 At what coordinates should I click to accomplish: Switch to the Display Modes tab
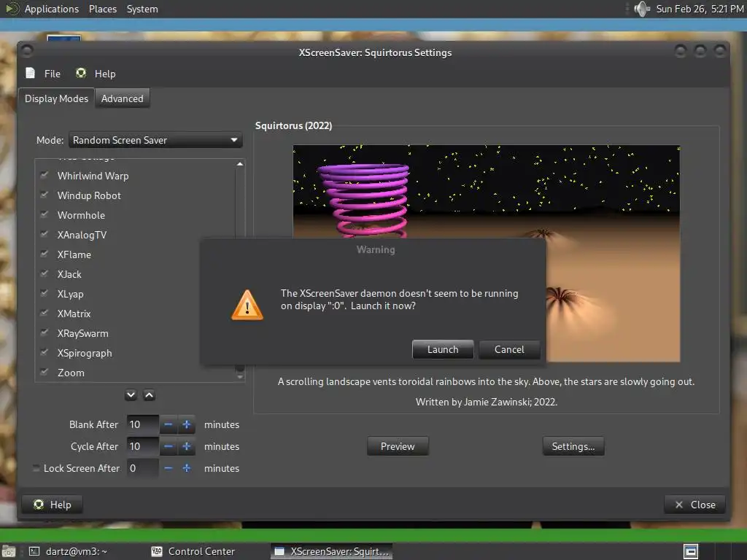[56, 98]
